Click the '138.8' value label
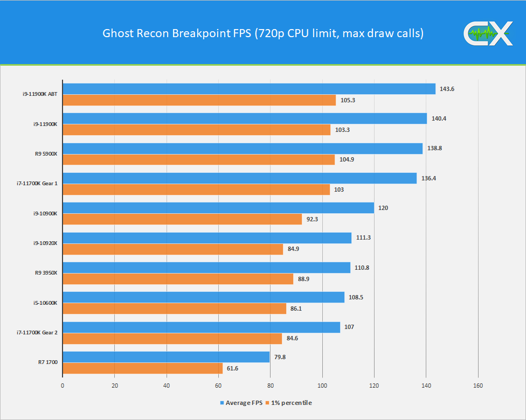The image size is (526, 420). click(434, 148)
